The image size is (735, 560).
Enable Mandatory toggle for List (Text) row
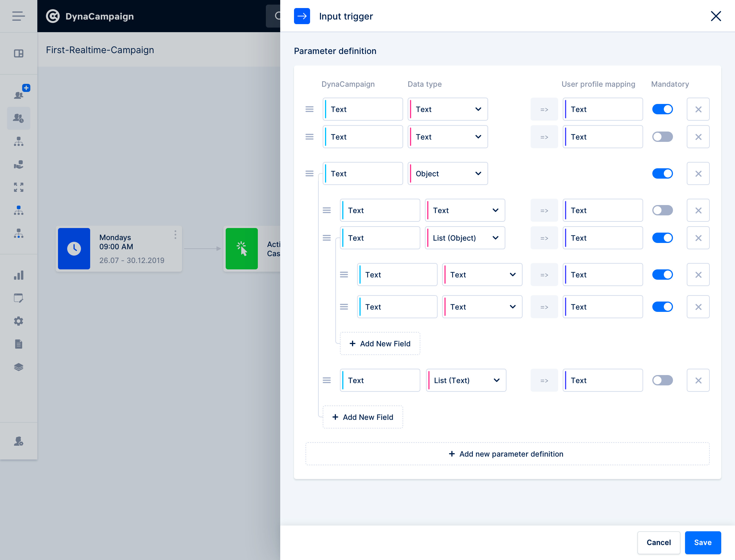point(662,380)
